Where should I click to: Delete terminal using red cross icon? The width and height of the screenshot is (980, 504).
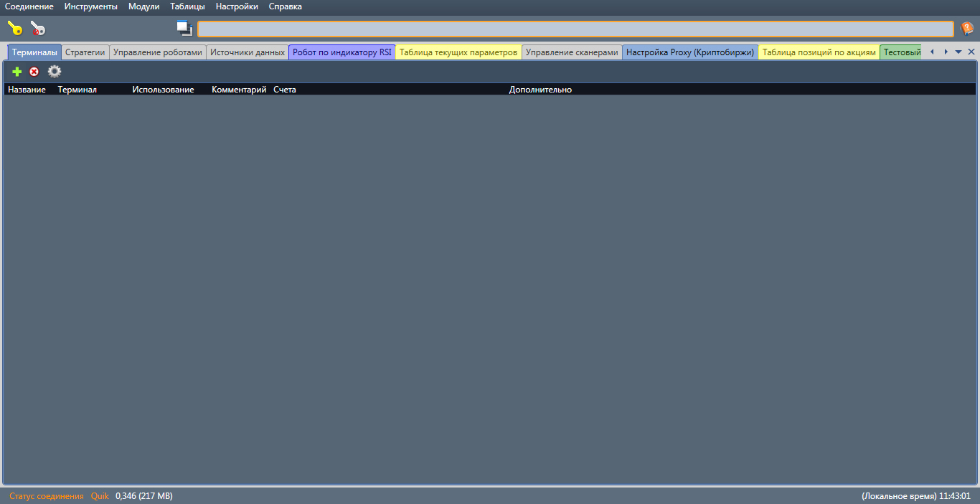click(34, 72)
